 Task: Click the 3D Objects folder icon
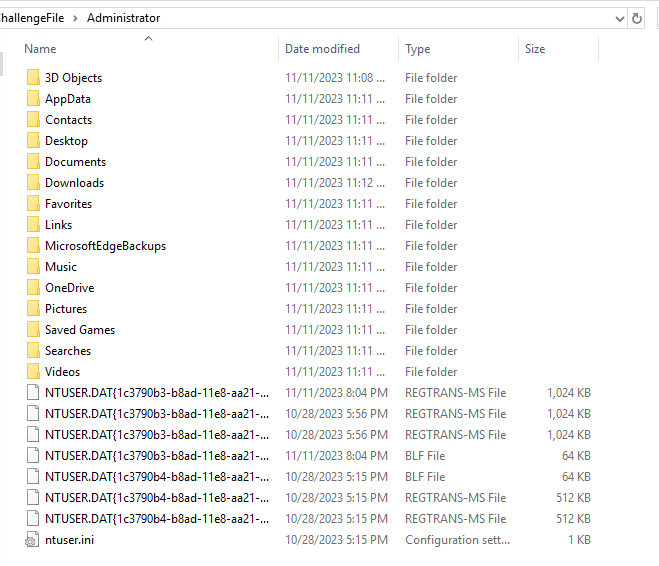click(x=33, y=78)
